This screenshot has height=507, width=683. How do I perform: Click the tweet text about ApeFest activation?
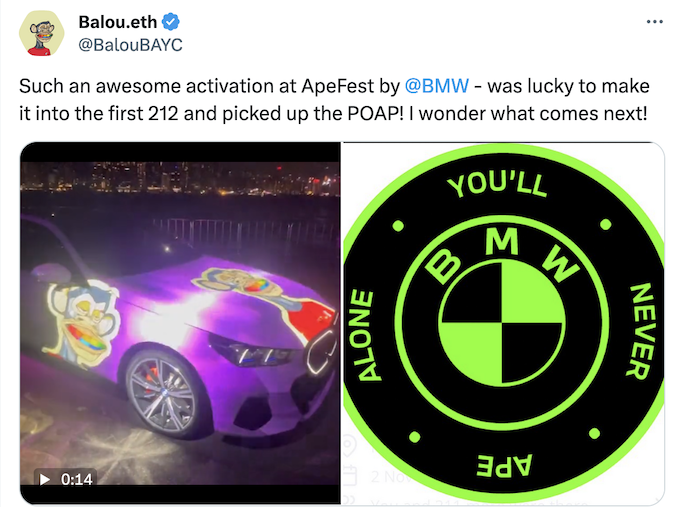(334, 100)
